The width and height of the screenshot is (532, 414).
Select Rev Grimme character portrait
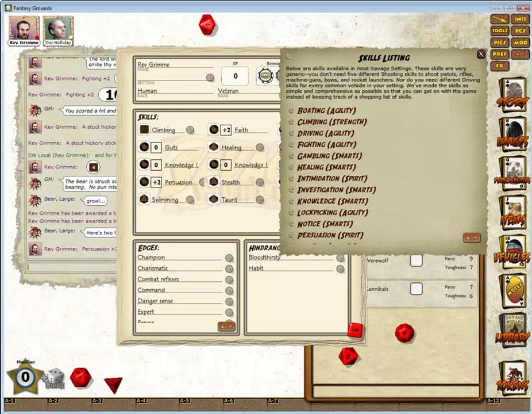pyautogui.click(x=24, y=31)
